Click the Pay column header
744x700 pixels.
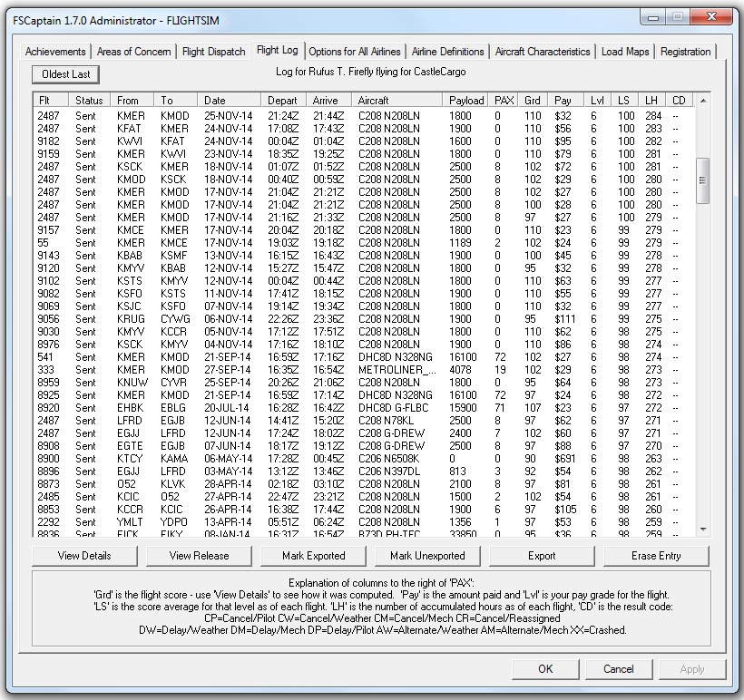[x=566, y=100]
